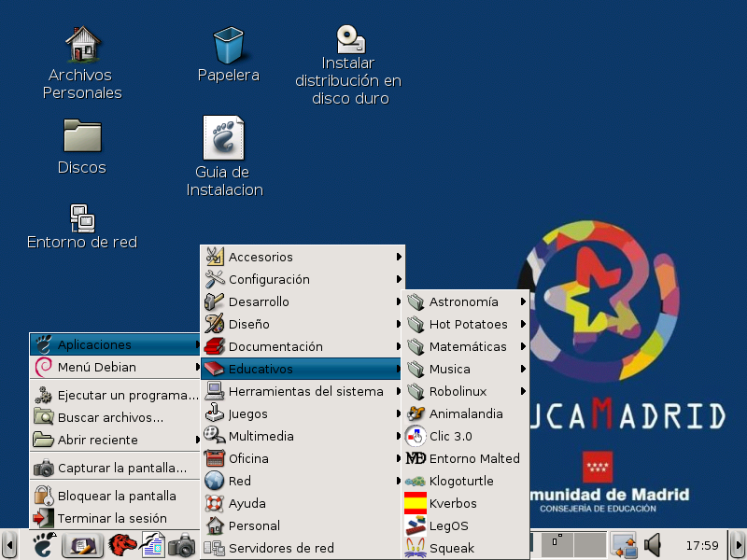Click the panel launcher left of the Mozilla icon
Screen dimensions: 747x560
point(83,545)
